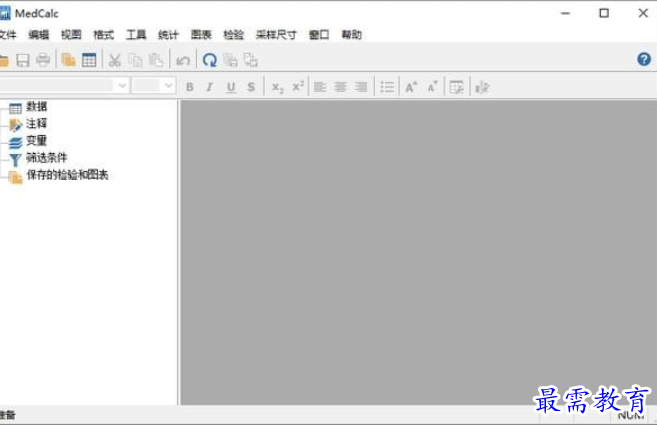Select 数据 in the tree
The image size is (657, 432).
pyautogui.click(x=36, y=107)
